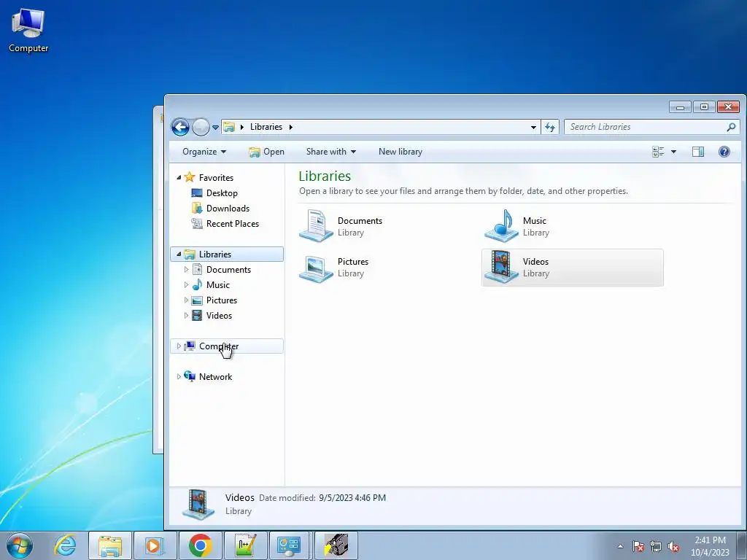
Task: Open the Share with menu
Action: tap(331, 152)
